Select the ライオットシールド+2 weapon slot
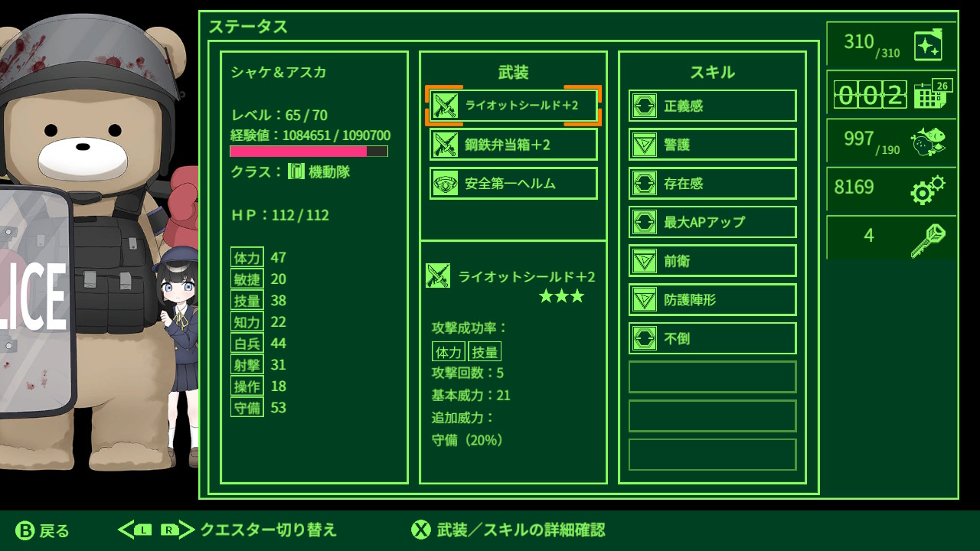 coord(514,106)
